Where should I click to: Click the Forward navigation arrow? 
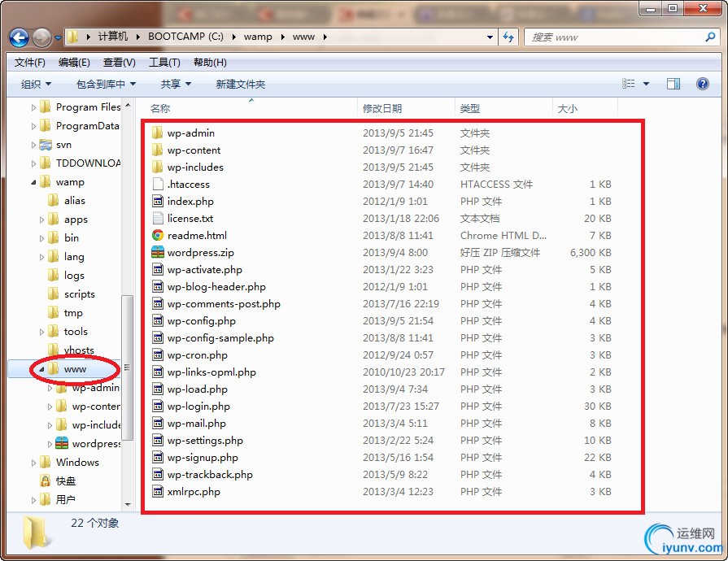click(x=41, y=37)
